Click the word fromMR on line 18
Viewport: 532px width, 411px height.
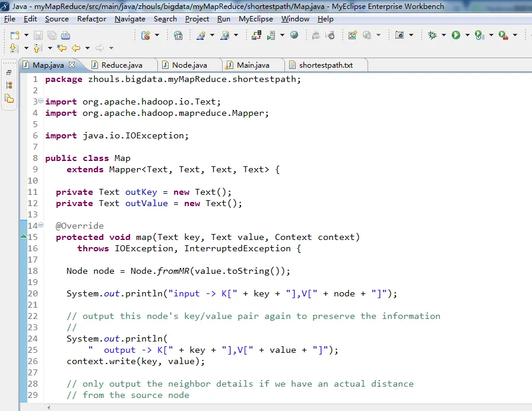pos(173,271)
